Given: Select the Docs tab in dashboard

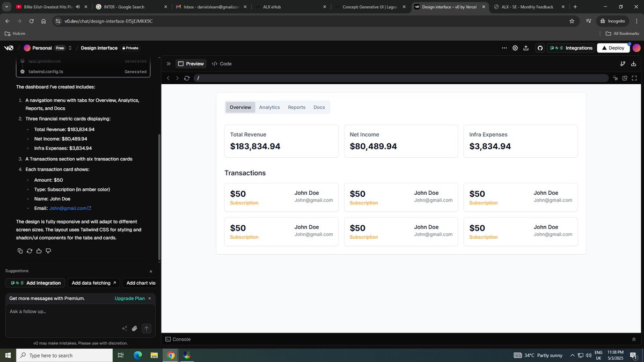Looking at the screenshot, I should (319, 107).
